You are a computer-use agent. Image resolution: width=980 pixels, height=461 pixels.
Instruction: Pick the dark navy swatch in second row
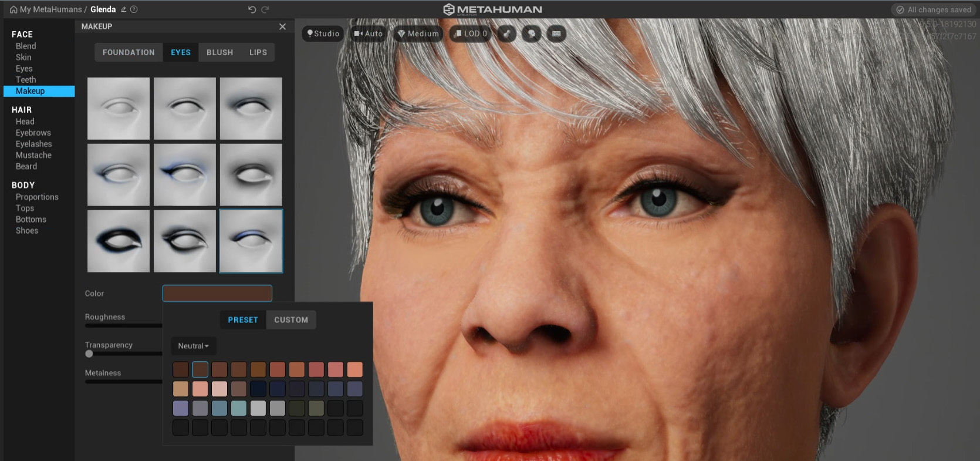click(x=258, y=389)
